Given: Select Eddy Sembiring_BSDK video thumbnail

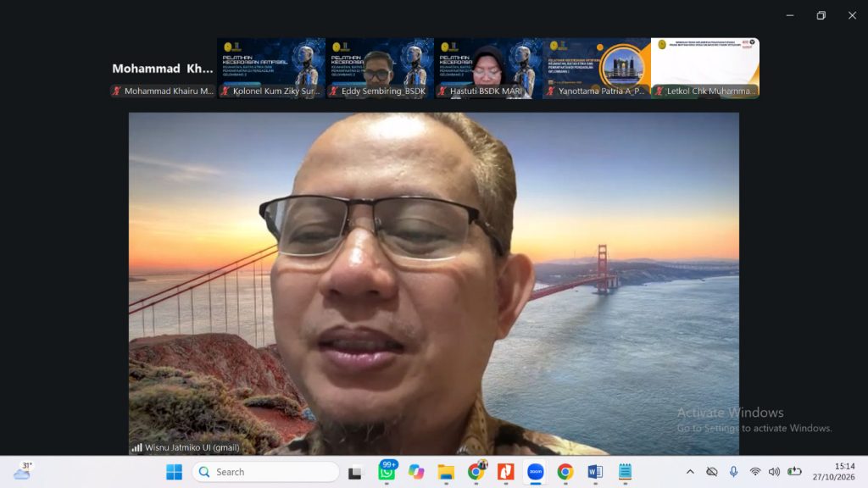Looking at the screenshot, I should pos(380,69).
